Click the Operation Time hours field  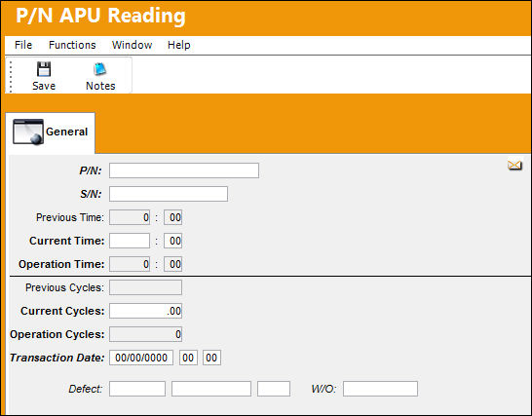pyautogui.click(x=130, y=264)
